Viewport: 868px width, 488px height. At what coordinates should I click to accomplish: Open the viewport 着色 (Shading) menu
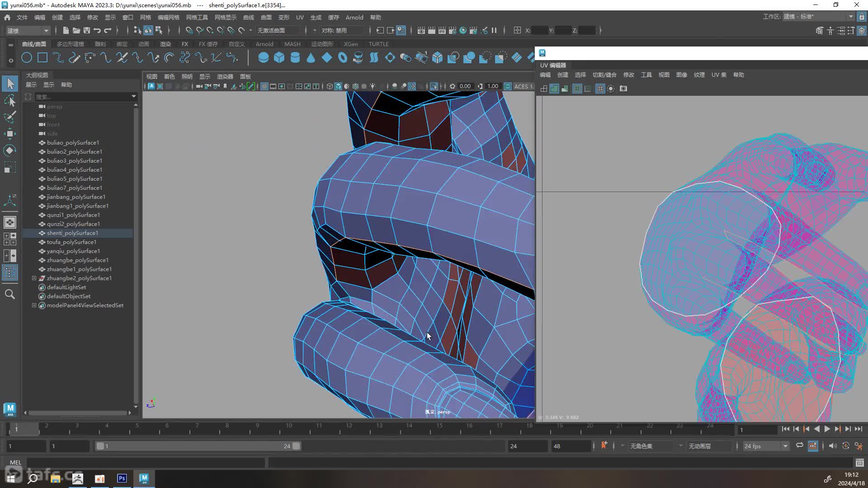click(169, 76)
